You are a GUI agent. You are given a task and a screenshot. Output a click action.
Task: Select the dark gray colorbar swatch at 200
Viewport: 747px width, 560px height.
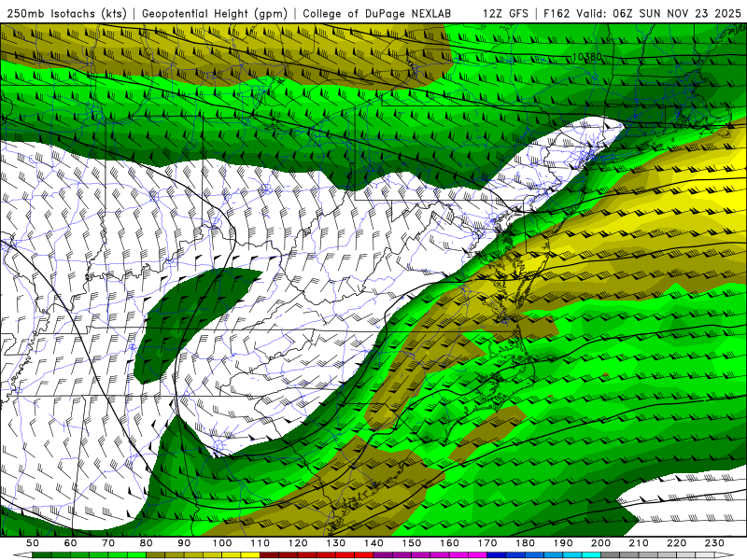(611, 555)
